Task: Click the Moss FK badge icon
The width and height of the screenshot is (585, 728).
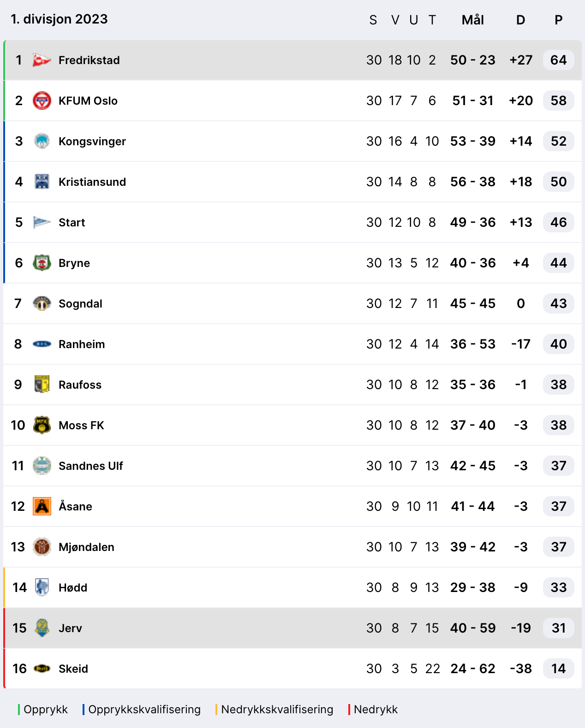Action: coord(42,425)
